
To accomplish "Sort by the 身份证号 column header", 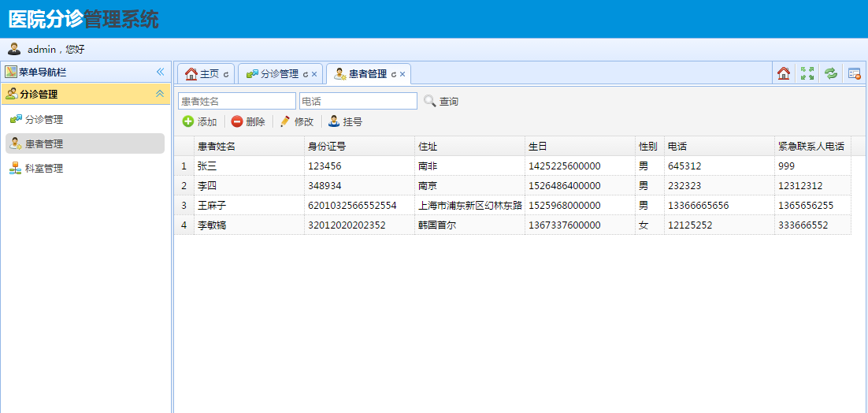I will (359, 146).
